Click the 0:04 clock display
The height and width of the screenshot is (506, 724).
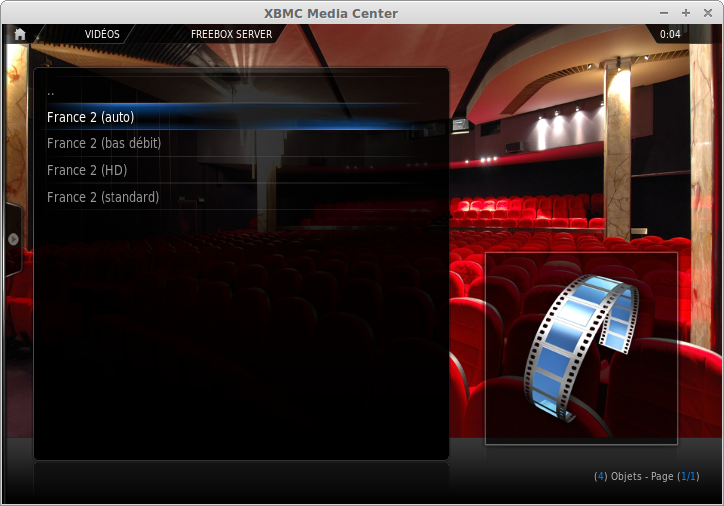point(670,34)
